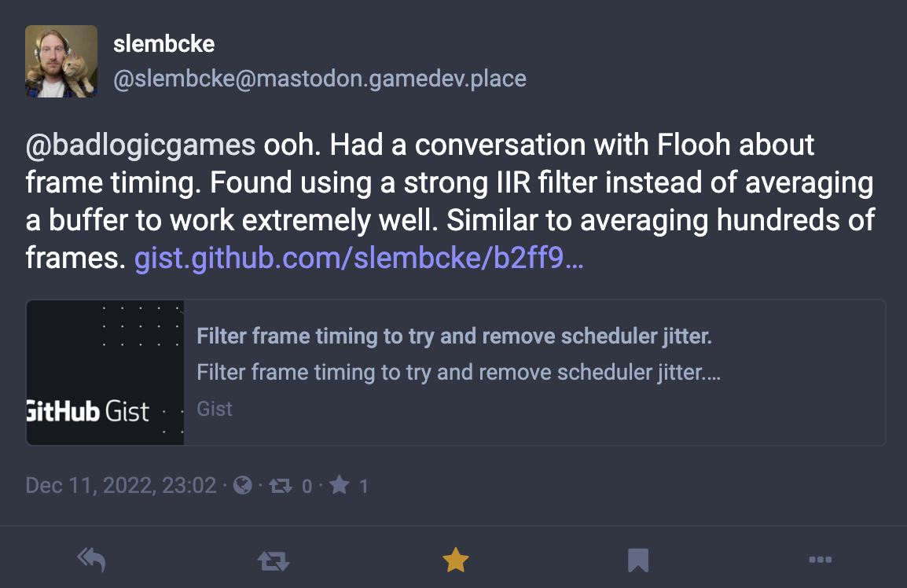This screenshot has height=588, width=907.
Task: Open the card description text line
Action: click(x=459, y=372)
